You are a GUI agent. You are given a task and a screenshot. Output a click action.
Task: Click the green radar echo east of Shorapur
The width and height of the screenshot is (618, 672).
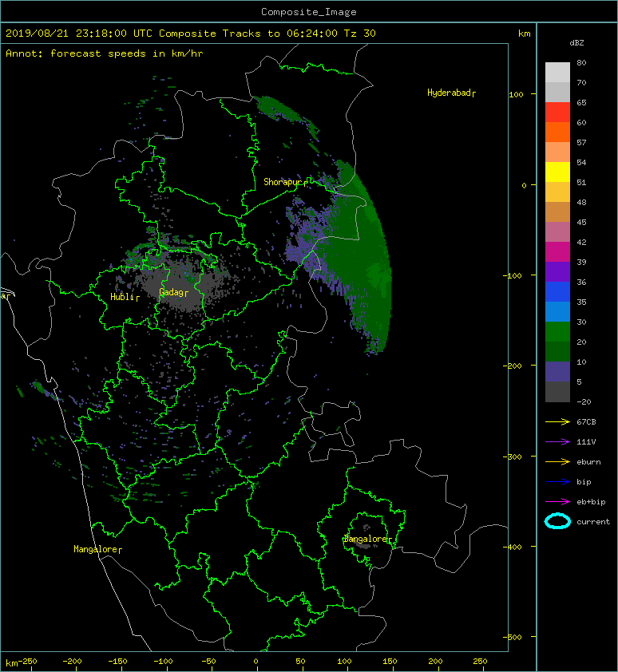pos(360,257)
